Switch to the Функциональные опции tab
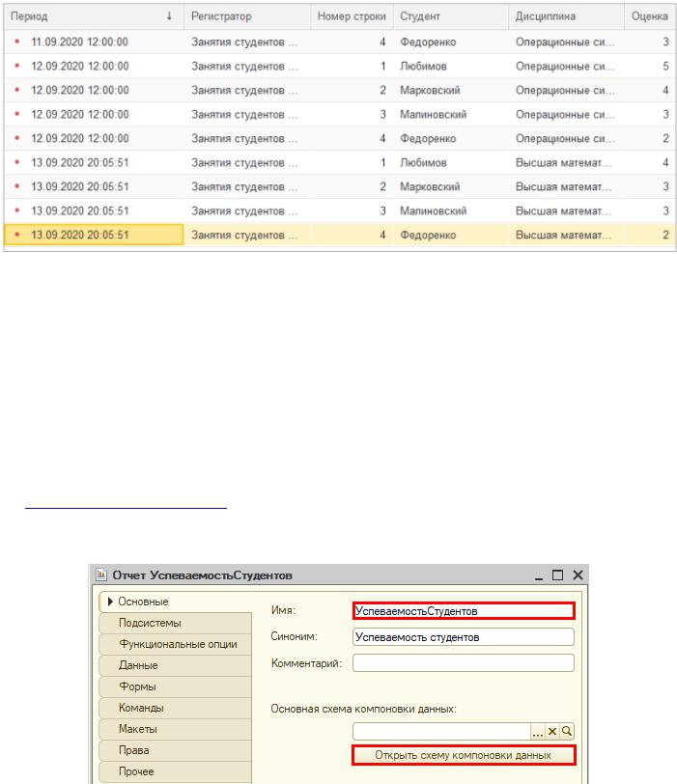The width and height of the screenshot is (677, 784). 175,644
